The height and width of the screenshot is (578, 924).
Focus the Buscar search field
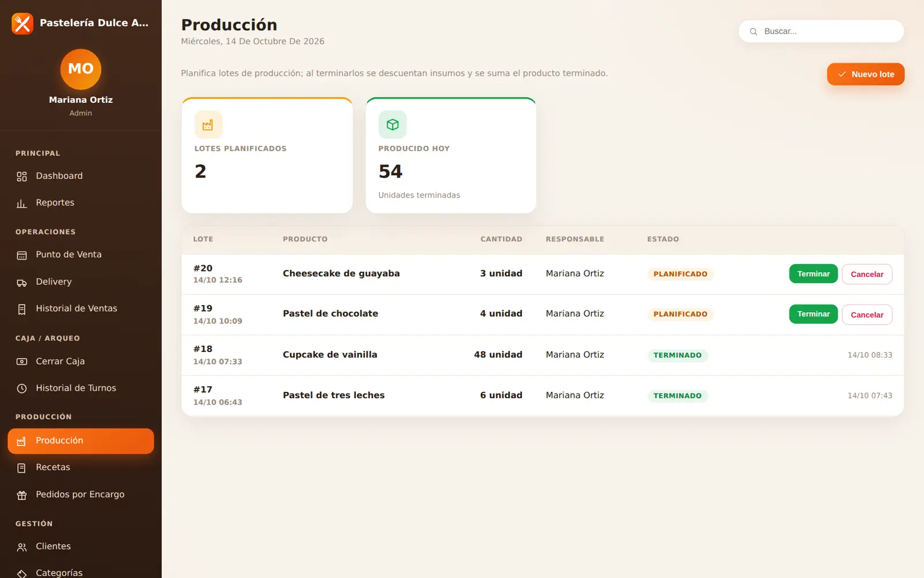(x=821, y=31)
